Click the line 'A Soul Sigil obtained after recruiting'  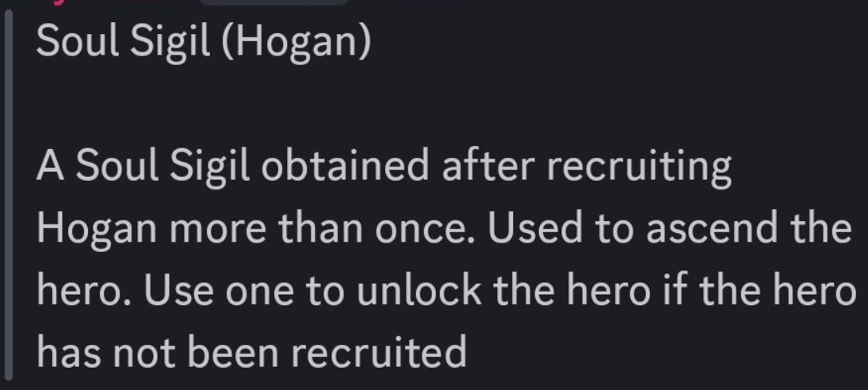[384, 166]
